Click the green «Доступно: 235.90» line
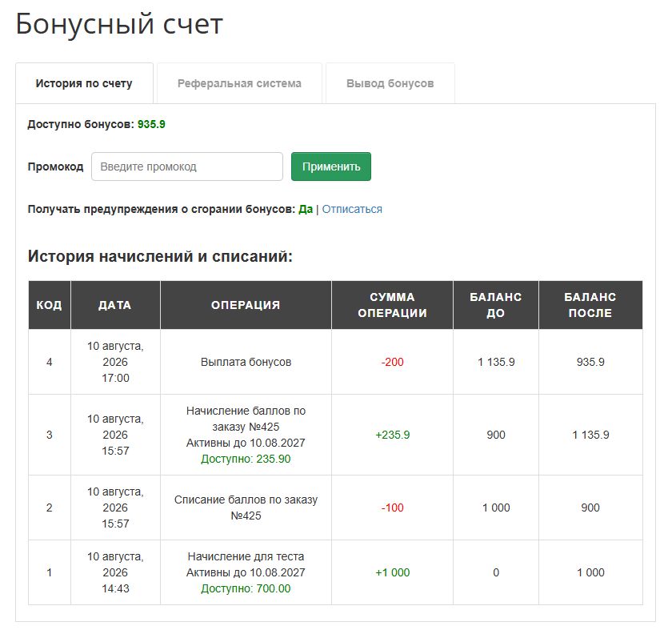The width and height of the screenshot is (672, 630). [x=246, y=459]
